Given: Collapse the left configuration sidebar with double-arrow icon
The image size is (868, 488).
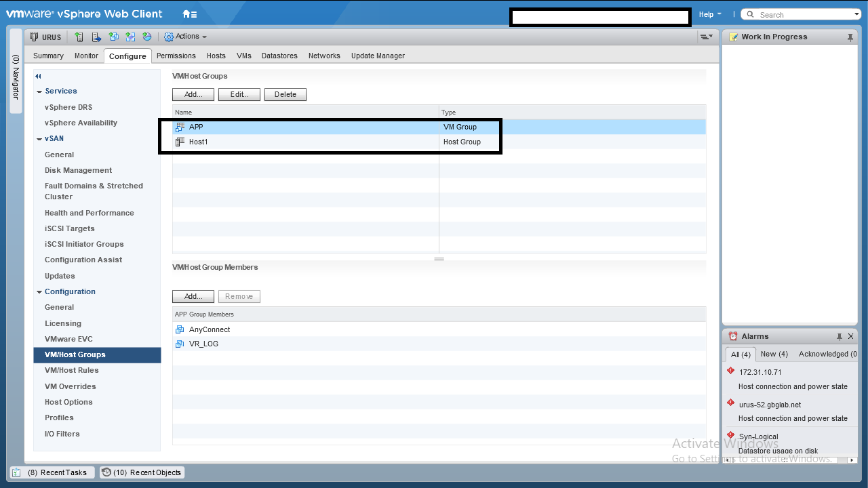Looking at the screenshot, I should coord(39,77).
